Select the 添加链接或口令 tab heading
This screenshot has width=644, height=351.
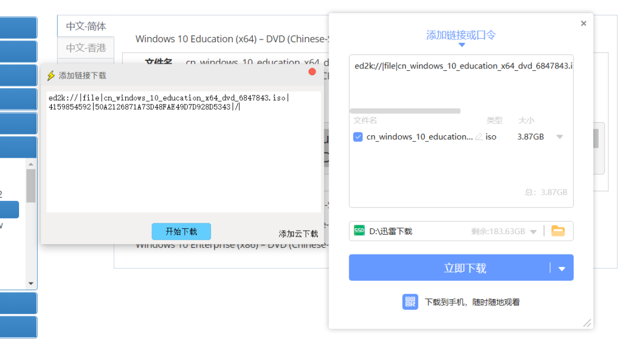[461, 35]
